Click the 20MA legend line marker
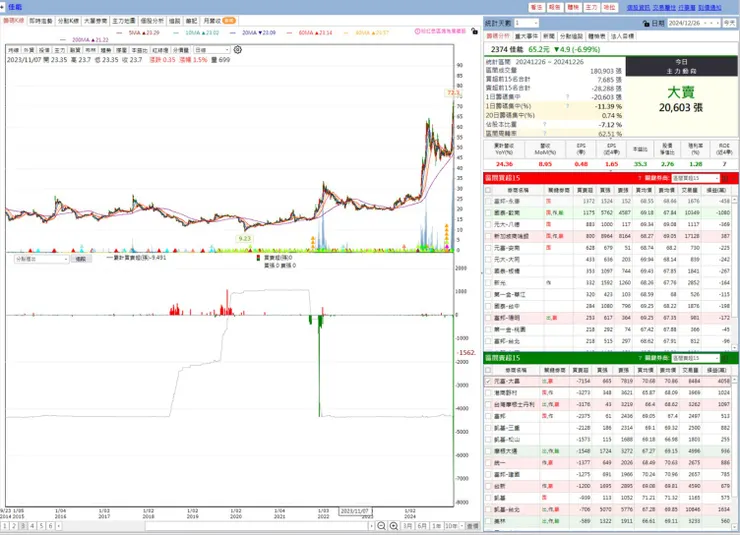 coord(233,33)
